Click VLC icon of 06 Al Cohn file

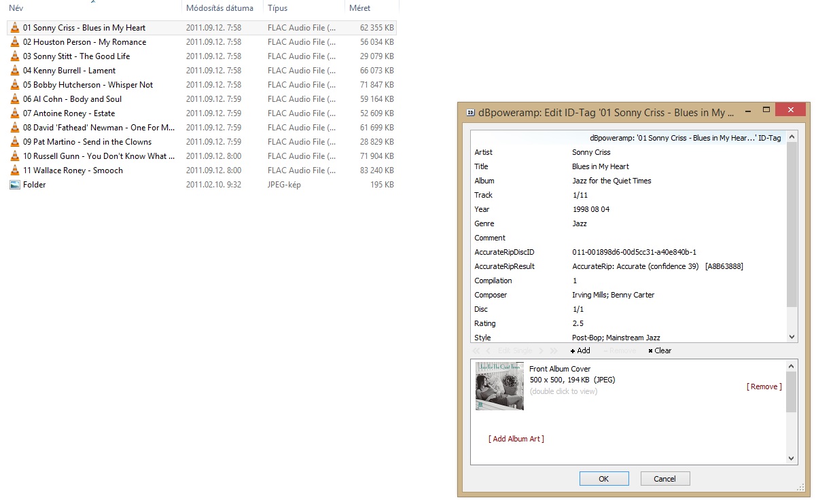14,99
